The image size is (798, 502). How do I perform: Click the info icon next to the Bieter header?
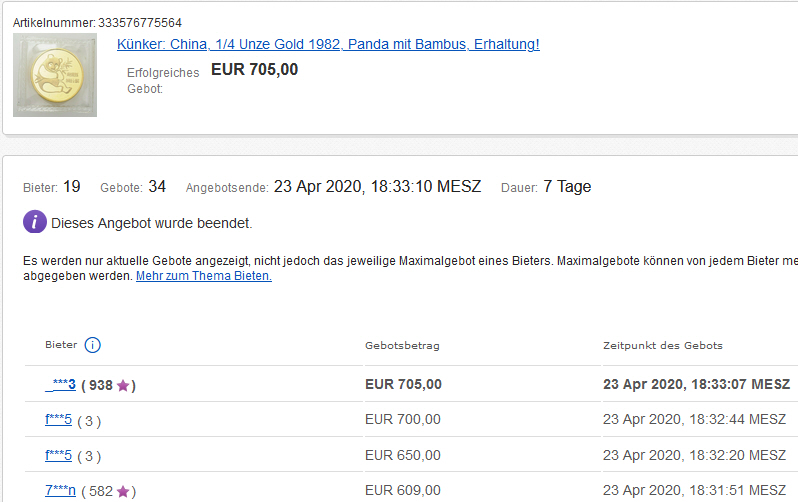click(x=93, y=346)
